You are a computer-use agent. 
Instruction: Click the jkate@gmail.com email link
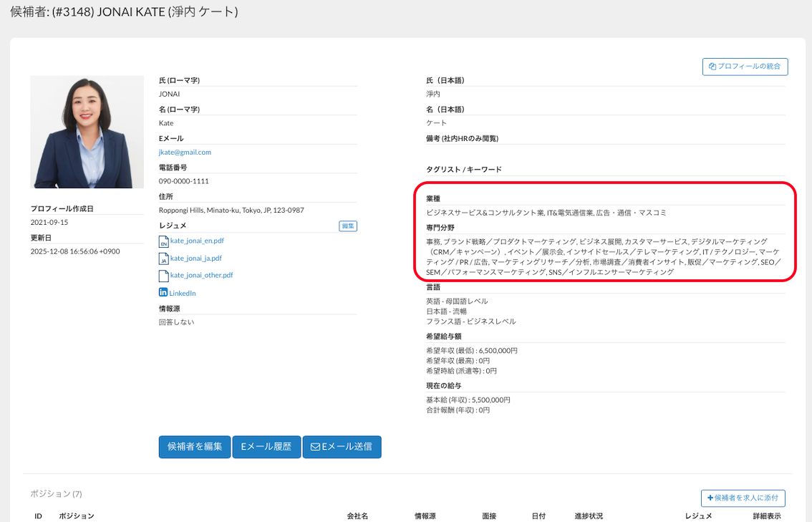[x=185, y=153]
